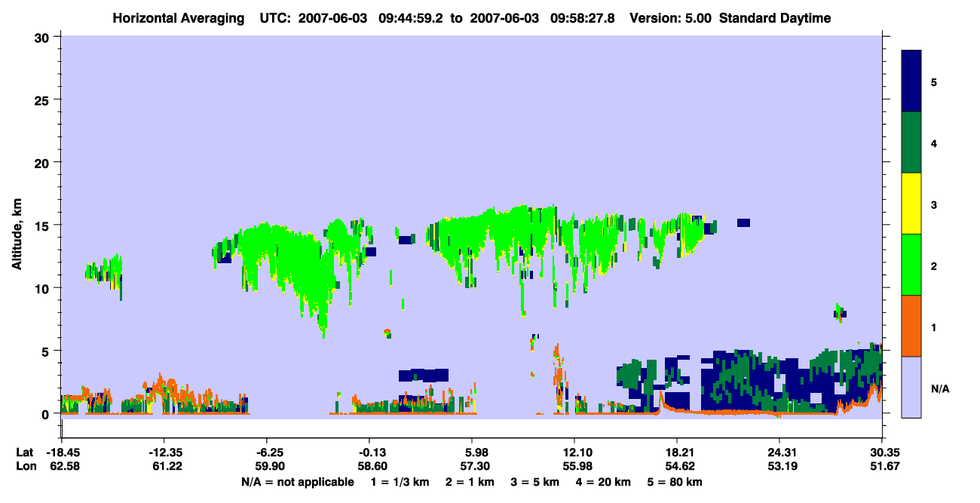Click the 10 km altitude tick label
The width and height of the screenshot is (980, 503).
[42, 288]
